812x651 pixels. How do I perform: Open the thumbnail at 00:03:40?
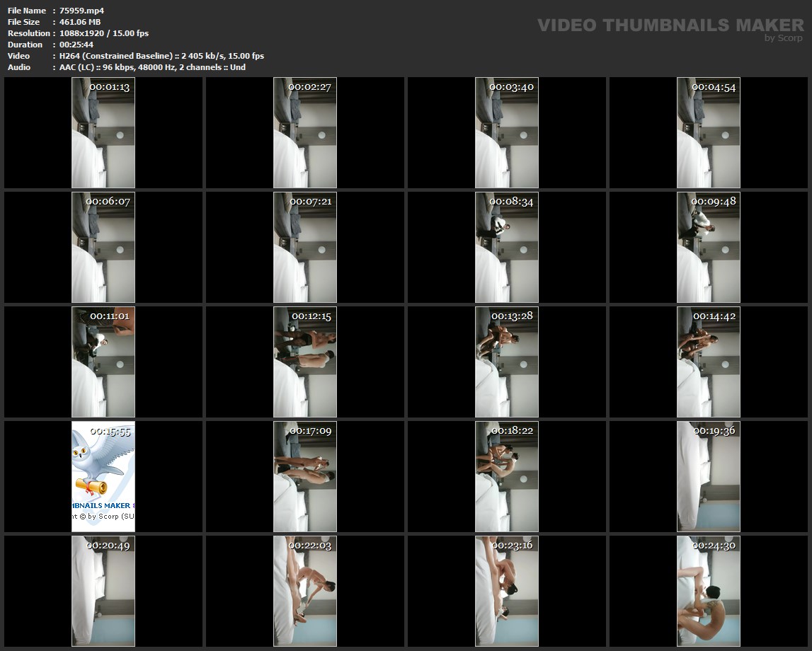pyautogui.click(x=507, y=132)
